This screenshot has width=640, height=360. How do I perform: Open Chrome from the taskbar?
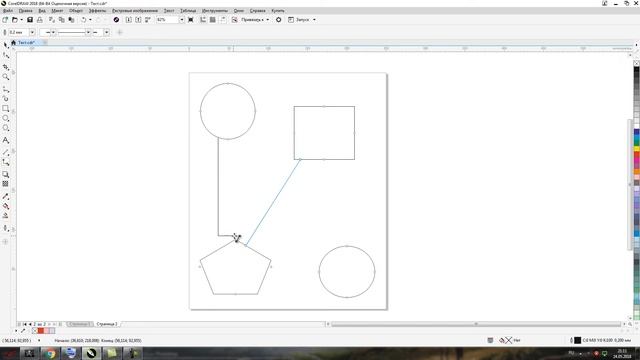[50, 353]
